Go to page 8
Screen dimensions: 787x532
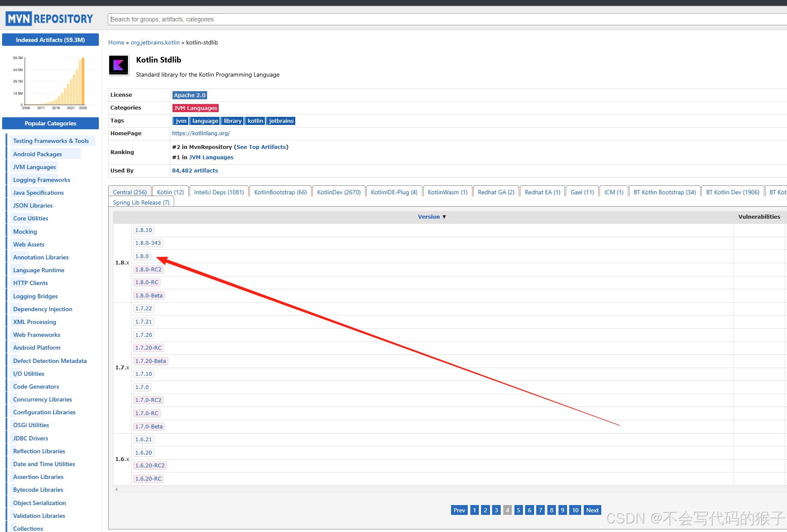click(552, 510)
